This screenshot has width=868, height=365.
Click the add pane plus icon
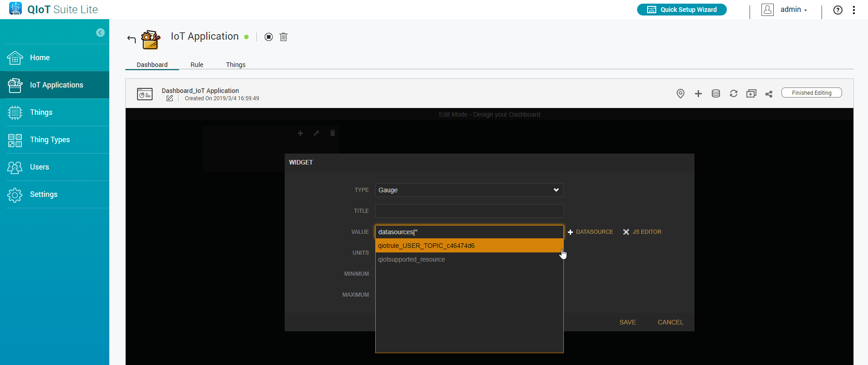click(698, 93)
